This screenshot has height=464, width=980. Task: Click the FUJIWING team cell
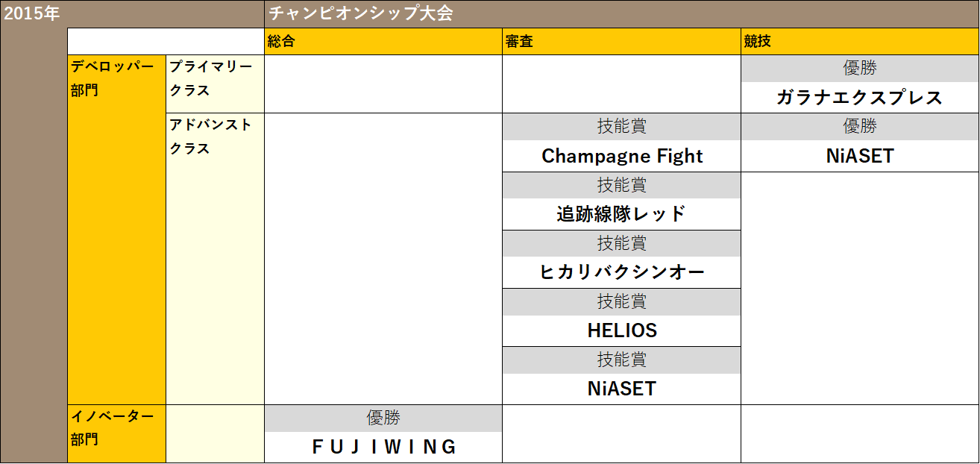383,447
